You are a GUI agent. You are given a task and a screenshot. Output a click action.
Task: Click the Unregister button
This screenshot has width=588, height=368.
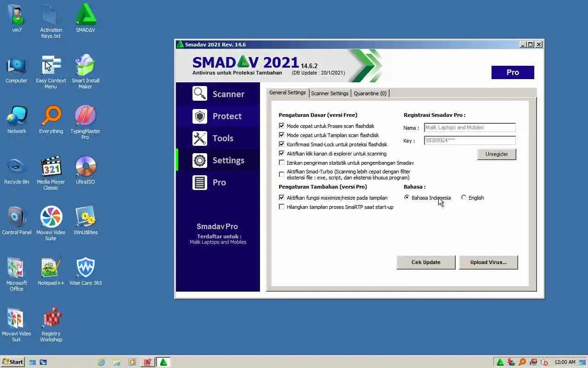(497, 154)
